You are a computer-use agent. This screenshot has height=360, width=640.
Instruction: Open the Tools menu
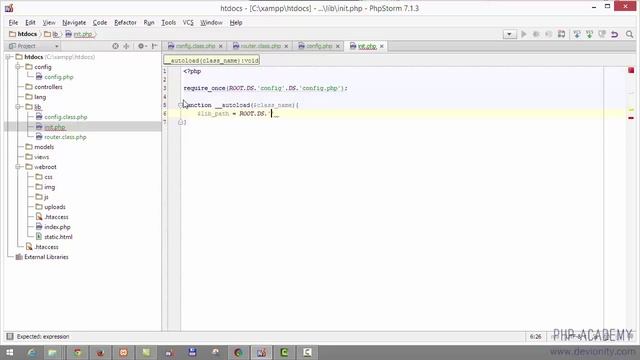click(168, 22)
